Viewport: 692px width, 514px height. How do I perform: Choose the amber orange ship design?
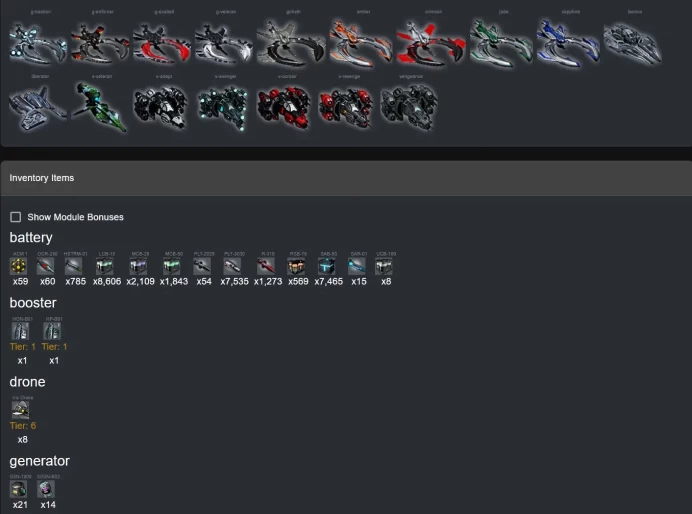point(361,43)
